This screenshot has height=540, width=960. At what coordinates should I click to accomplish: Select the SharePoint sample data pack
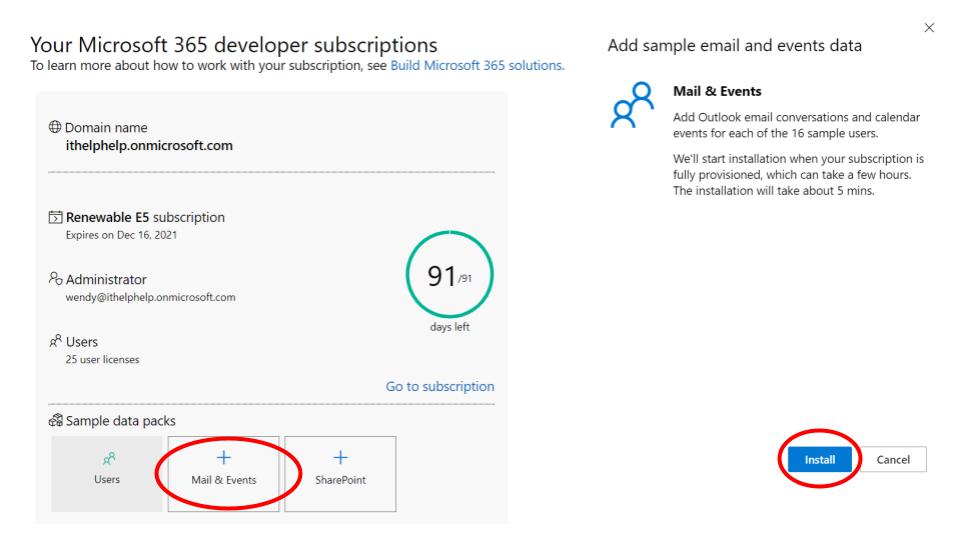click(x=340, y=474)
